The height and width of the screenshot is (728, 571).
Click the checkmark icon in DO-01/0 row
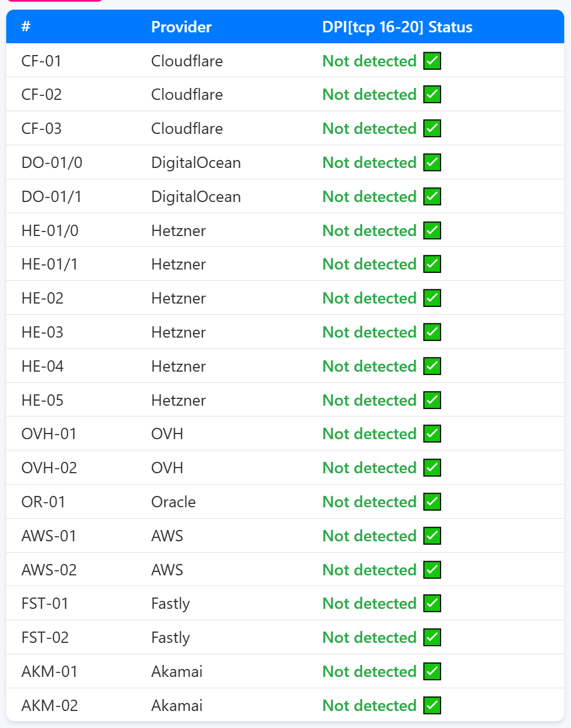[x=432, y=163]
